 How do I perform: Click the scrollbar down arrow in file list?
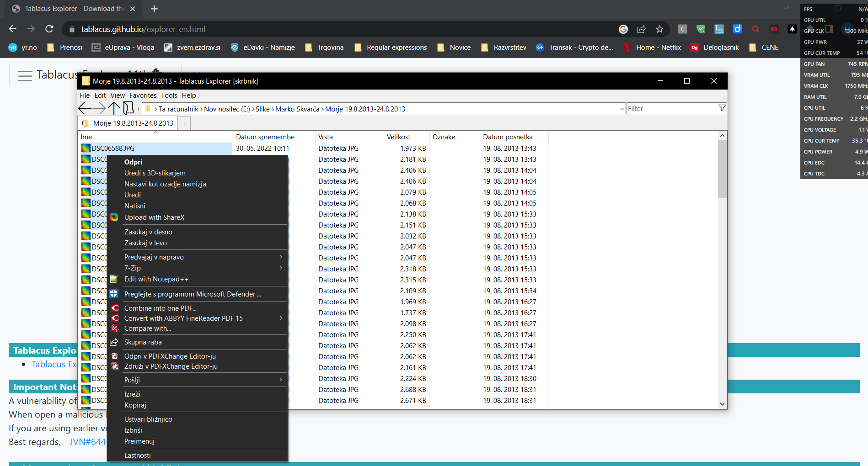point(722,404)
